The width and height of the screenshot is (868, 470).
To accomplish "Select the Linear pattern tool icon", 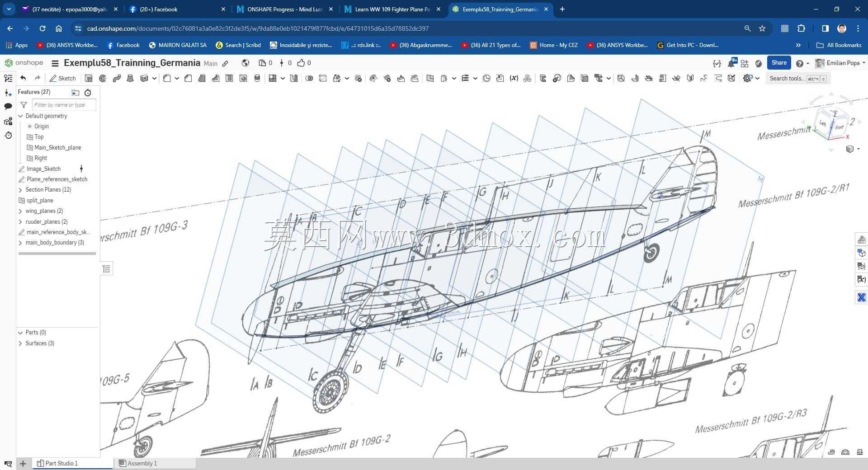I will 272,78.
